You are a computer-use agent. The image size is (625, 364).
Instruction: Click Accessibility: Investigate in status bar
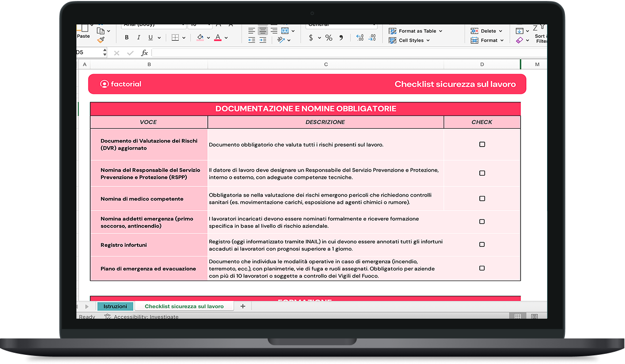pos(142,317)
